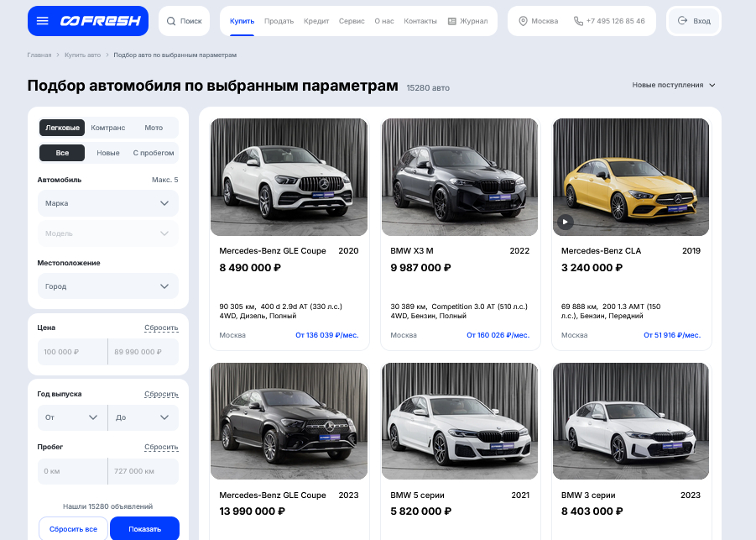
Task: Open the hamburger menu icon
Action: pyautogui.click(x=43, y=21)
